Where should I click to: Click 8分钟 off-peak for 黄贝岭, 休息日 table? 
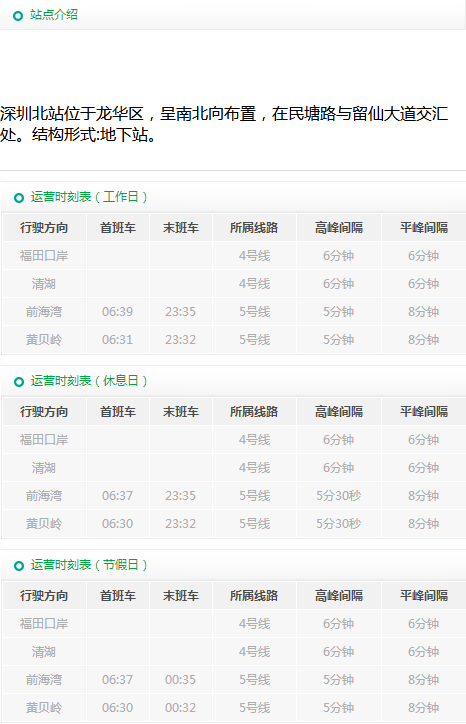tap(424, 524)
